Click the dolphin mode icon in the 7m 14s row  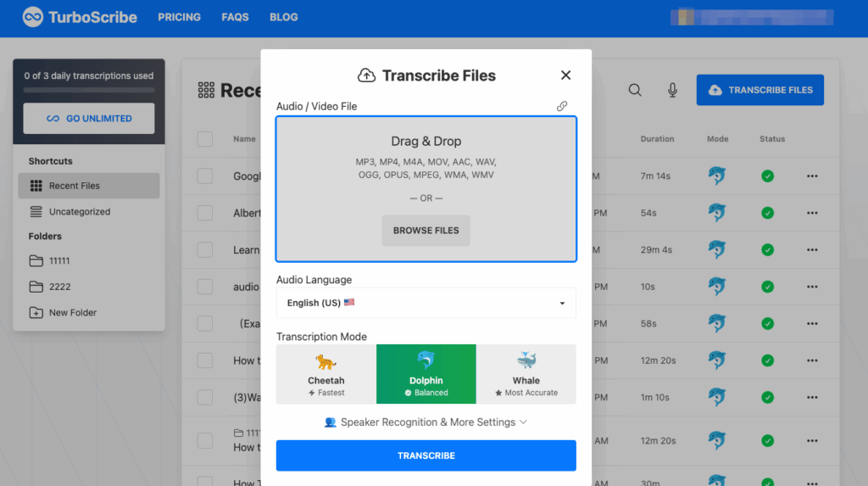717,176
